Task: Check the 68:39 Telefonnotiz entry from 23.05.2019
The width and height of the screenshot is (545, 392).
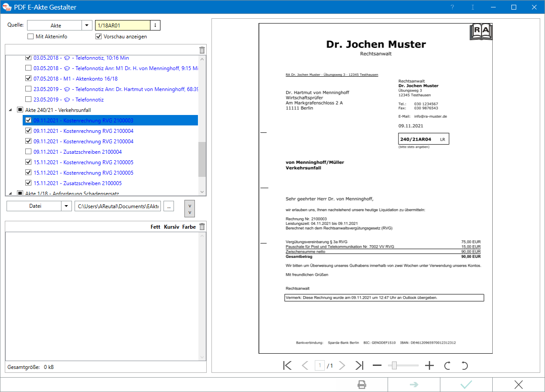Action: 28,89
